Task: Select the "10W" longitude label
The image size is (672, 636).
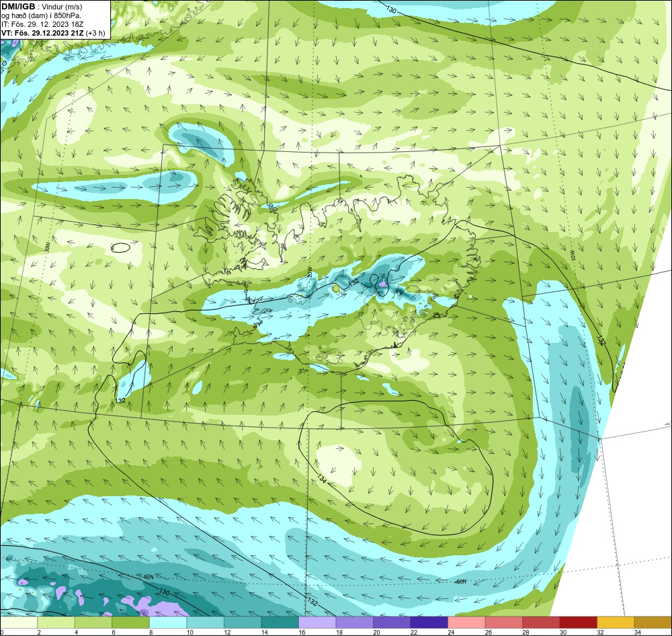Action: coord(572,255)
